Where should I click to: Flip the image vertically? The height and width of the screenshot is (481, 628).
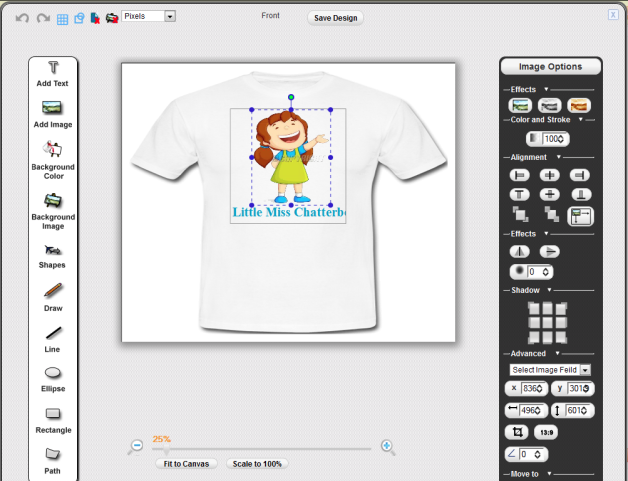click(x=550, y=252)
